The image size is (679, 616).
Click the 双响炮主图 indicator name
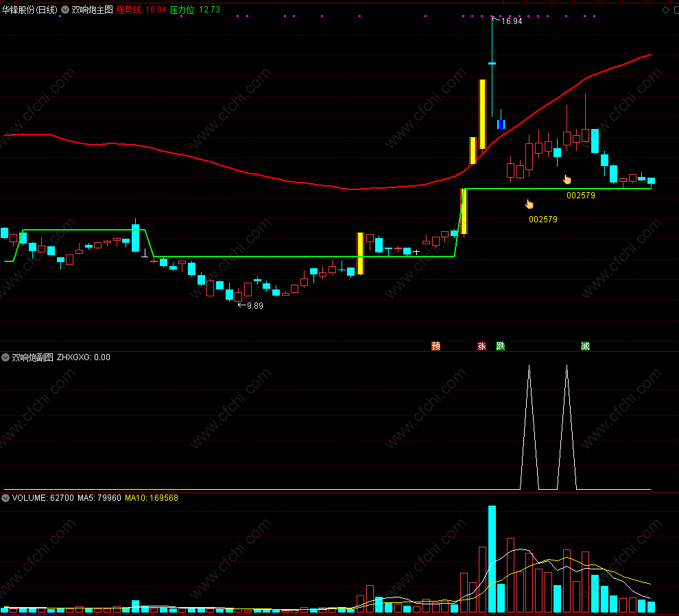click(92, 10)
